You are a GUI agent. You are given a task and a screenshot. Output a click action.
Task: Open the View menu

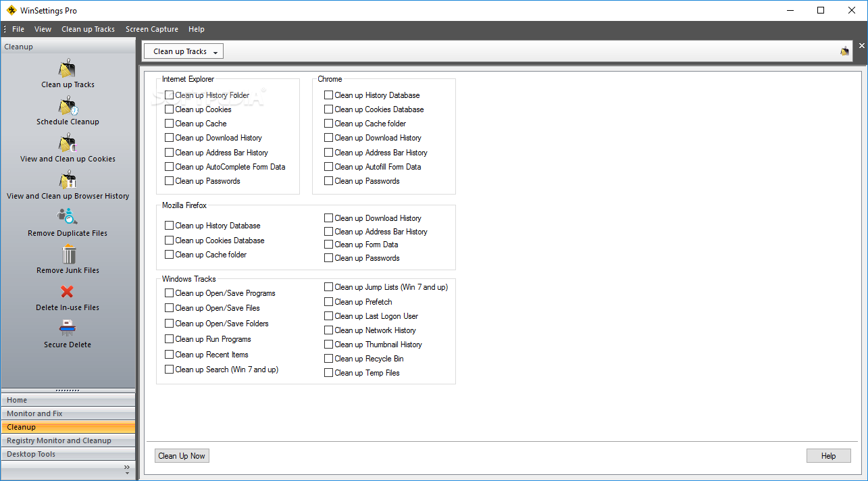(x=43, y=29)
